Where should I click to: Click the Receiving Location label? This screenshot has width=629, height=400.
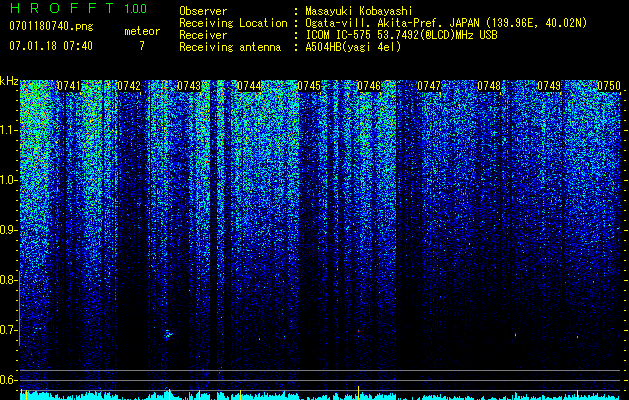point(233,23)
